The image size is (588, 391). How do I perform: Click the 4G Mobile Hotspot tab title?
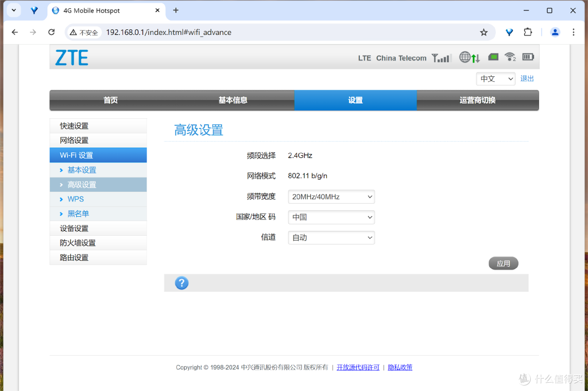click(91, 10)
